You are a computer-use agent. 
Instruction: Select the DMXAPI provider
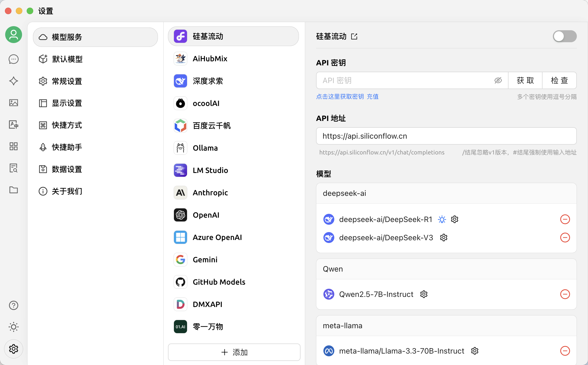[x=233, y=304]
